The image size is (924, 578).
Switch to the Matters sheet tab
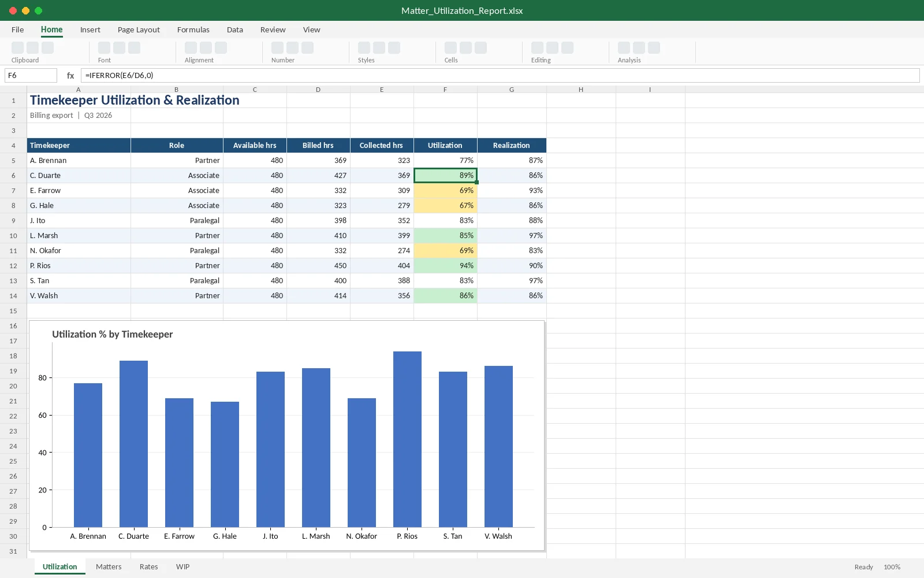pyautogui.click(x=109, y=566)
